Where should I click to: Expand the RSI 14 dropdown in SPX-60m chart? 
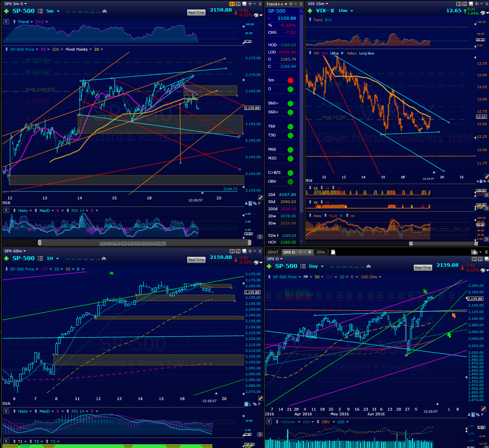[x=87, y=411]
